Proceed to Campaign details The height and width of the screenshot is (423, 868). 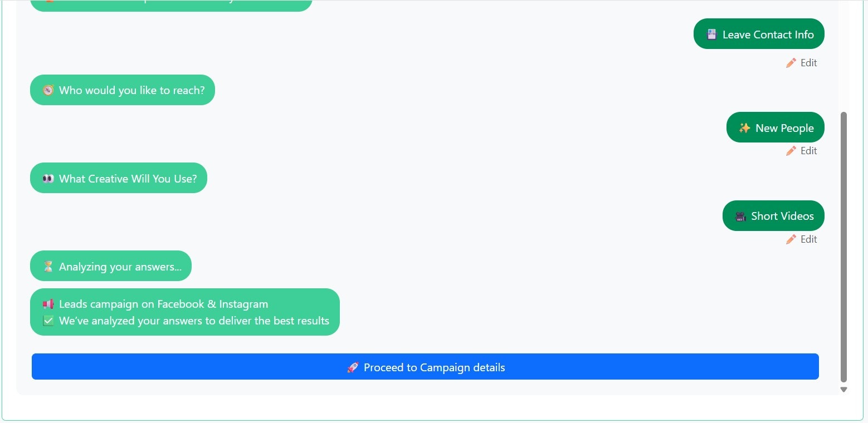click(425, 367)
